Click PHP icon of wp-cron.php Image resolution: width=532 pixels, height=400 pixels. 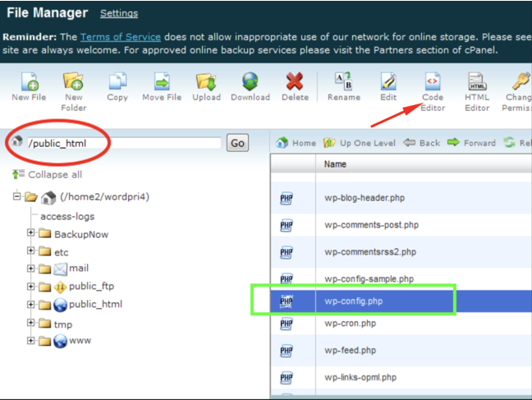[287, 324]
